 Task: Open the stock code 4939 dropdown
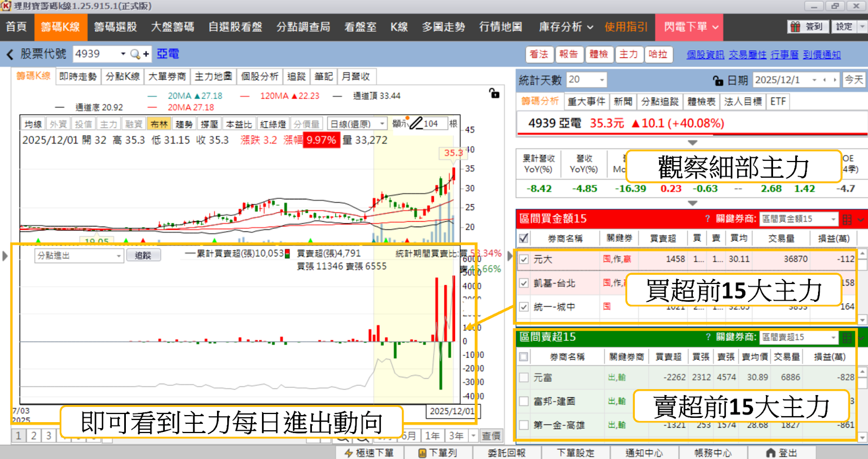click(123, 54)
